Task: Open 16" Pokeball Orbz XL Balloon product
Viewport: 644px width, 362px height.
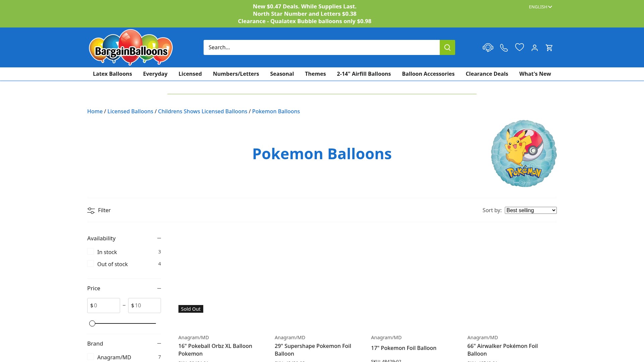Action: pyautogui.click(x=215, y=350)
